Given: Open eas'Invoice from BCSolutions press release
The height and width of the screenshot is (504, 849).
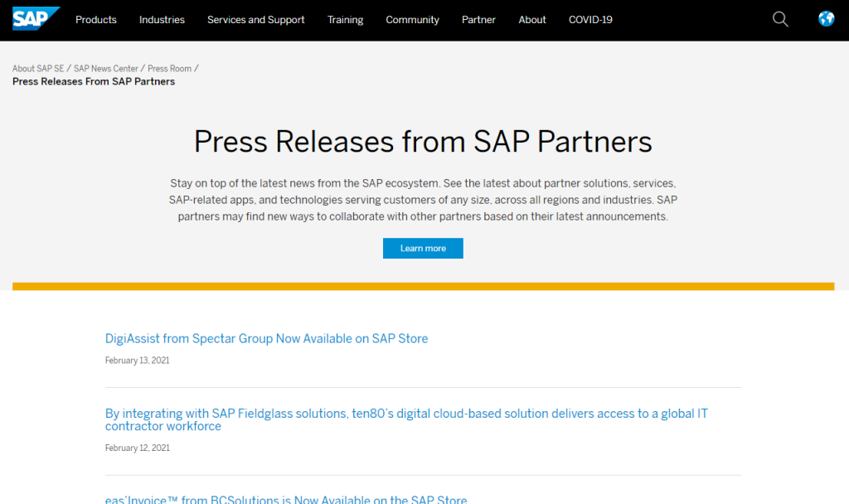Looking at the screenshot, I should coord(286,499).
